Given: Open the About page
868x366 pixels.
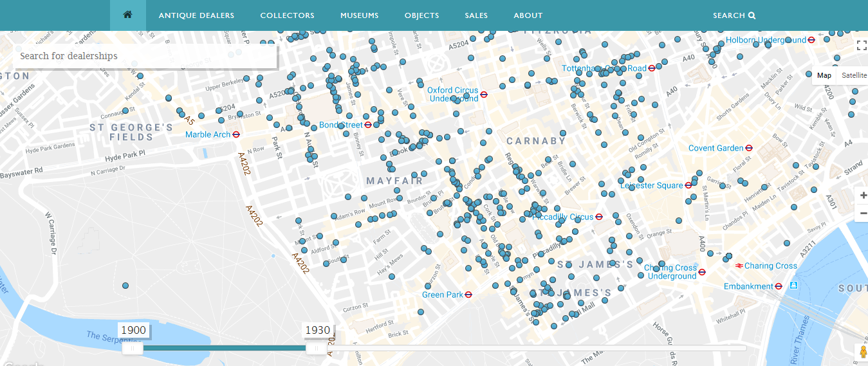Looking at the screenshot, I should click(528, 15).
